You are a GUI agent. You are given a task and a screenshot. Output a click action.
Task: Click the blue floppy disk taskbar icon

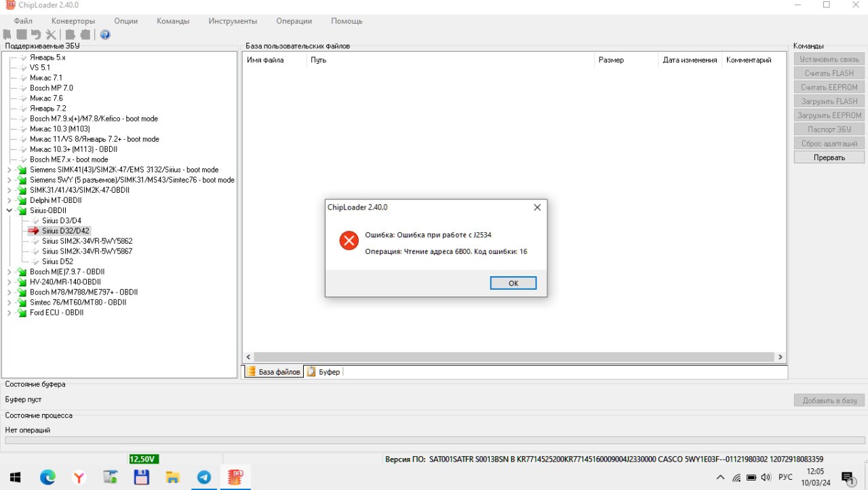pyautogui.click(x=141, y=477)
